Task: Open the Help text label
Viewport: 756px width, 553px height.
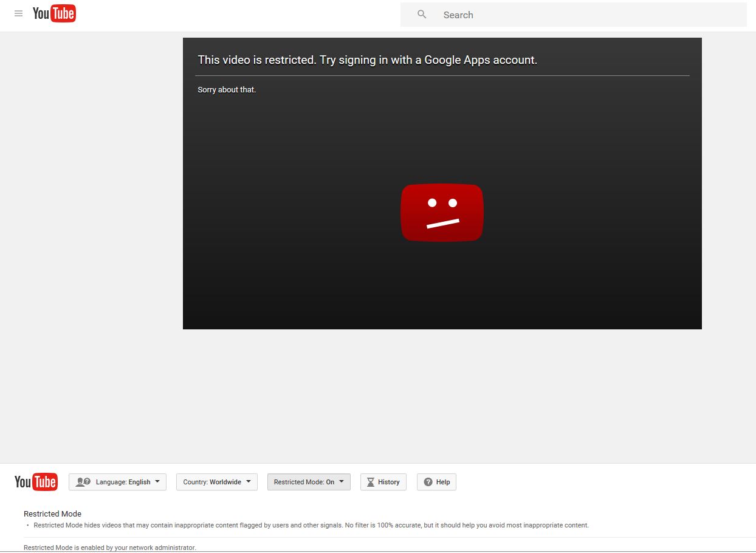Action: pos(443,482)
